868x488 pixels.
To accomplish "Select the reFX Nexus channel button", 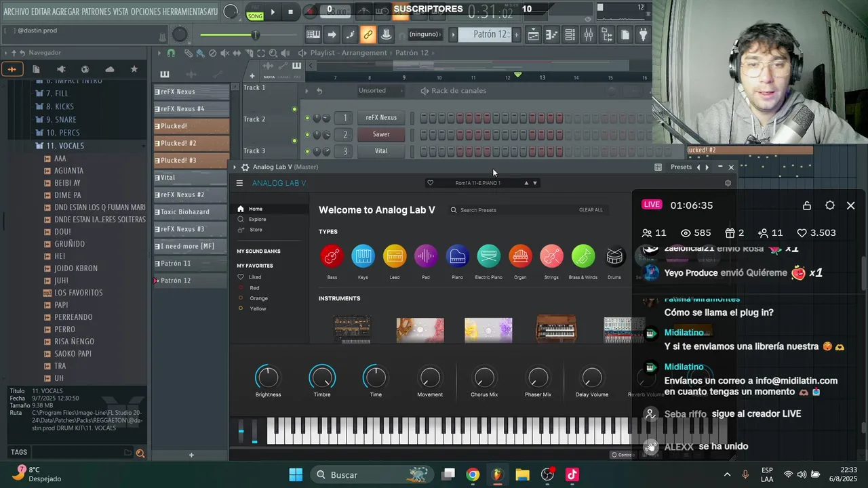I will (x=381, y=118).
